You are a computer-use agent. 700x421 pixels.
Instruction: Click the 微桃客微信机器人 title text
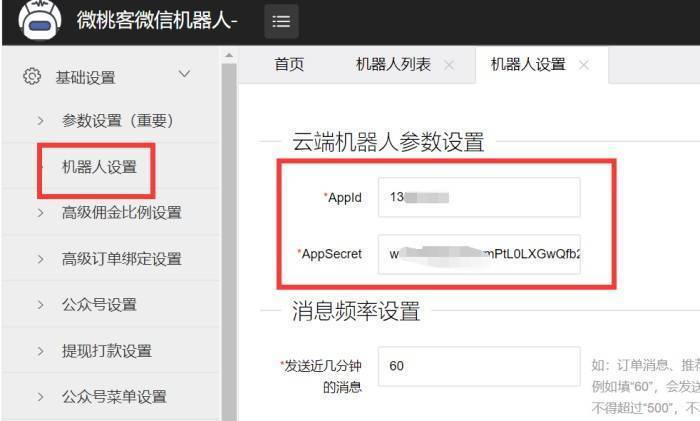click(157, 20)
